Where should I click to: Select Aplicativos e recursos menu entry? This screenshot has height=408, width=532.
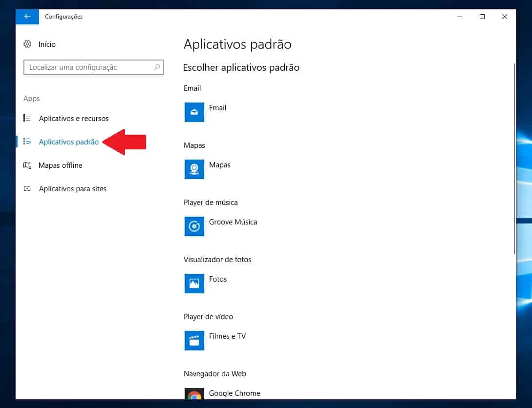pyautogui.click(x=74, y=118)
